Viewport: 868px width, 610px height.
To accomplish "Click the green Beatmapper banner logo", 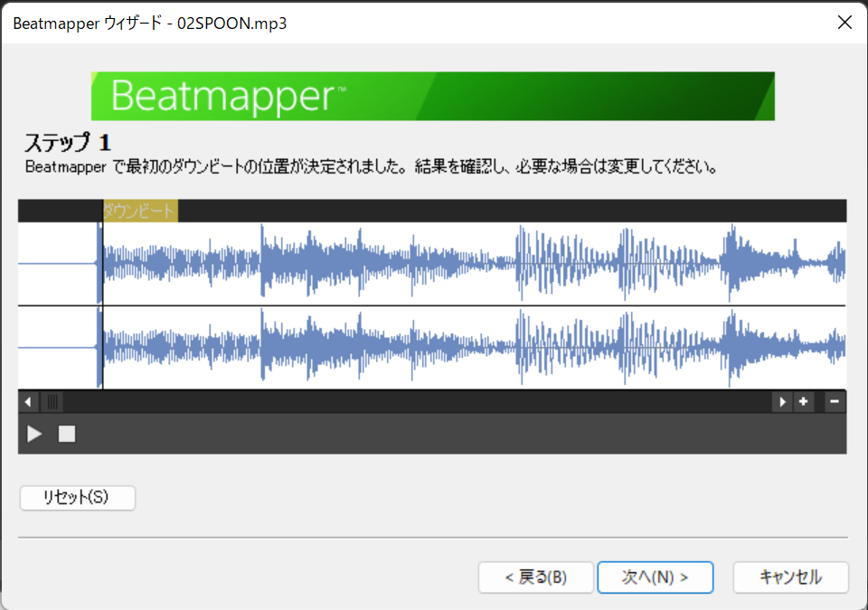I will [x=433, y=97].
